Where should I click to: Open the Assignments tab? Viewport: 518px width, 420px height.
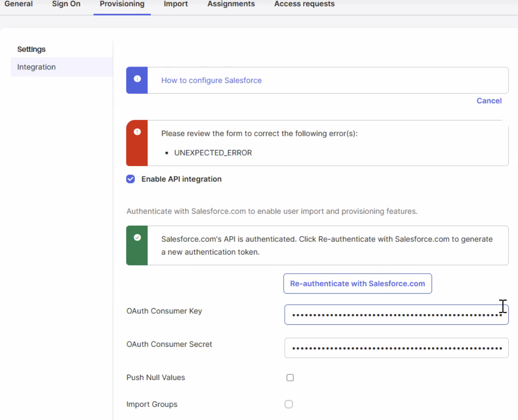(x=231, y=4)
